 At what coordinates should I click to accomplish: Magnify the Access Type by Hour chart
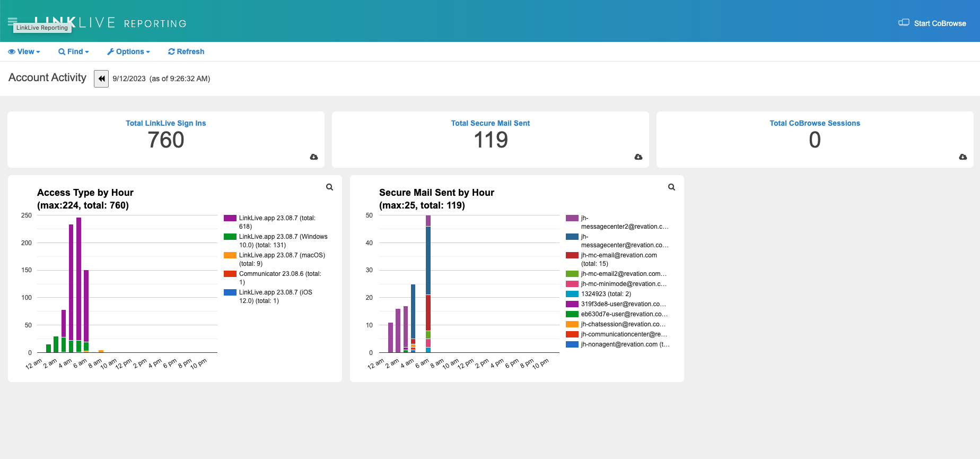point(329,187)
